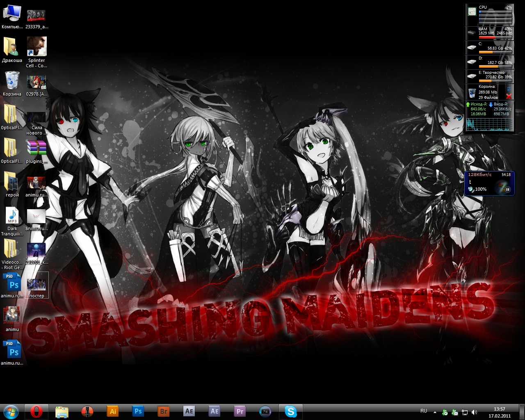525x420 pixels.
Task: Open the Компьютер desktop icon
Action: [x=12, y=17]
